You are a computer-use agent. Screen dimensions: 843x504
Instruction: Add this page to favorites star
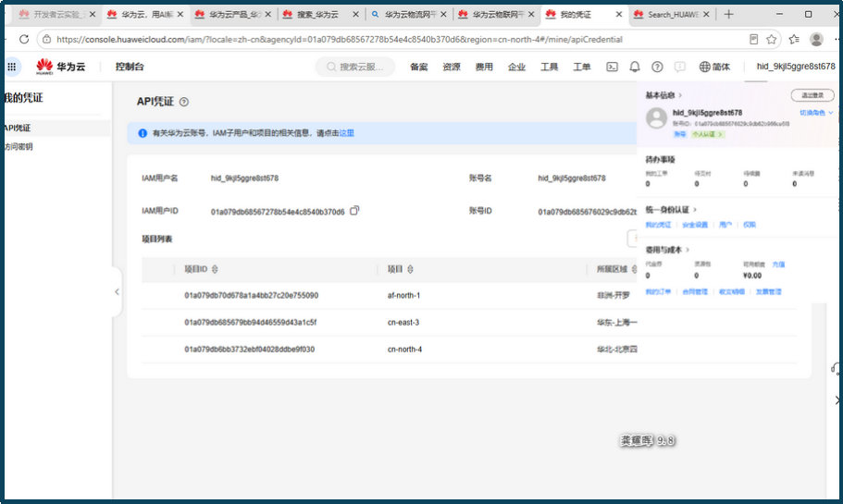(772, 39)
